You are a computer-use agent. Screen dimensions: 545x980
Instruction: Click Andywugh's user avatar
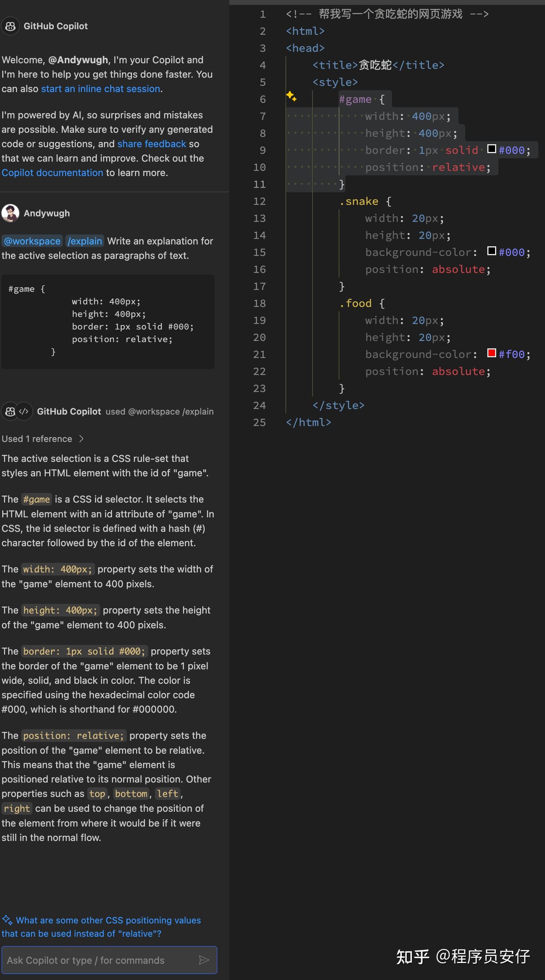[10, 213]
